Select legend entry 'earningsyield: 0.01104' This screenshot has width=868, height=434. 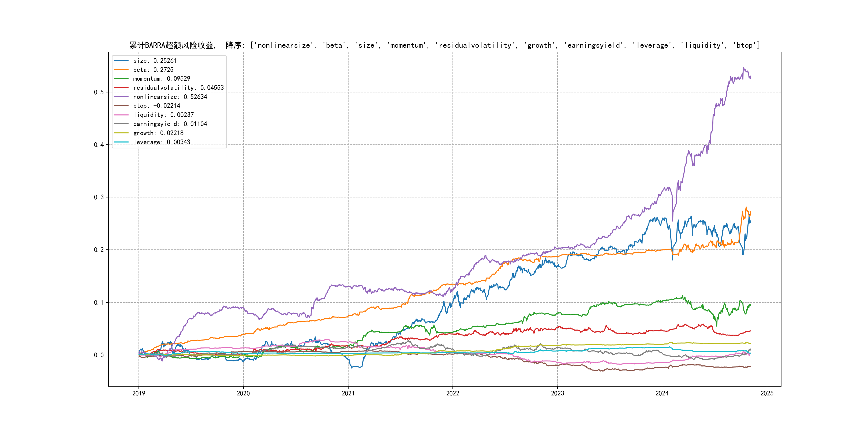170,124
